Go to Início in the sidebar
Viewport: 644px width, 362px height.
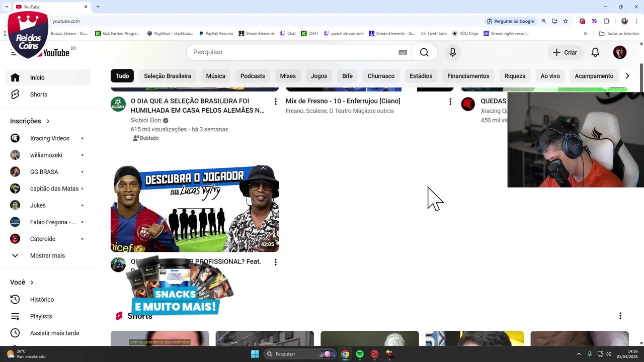tap(48, 77)
